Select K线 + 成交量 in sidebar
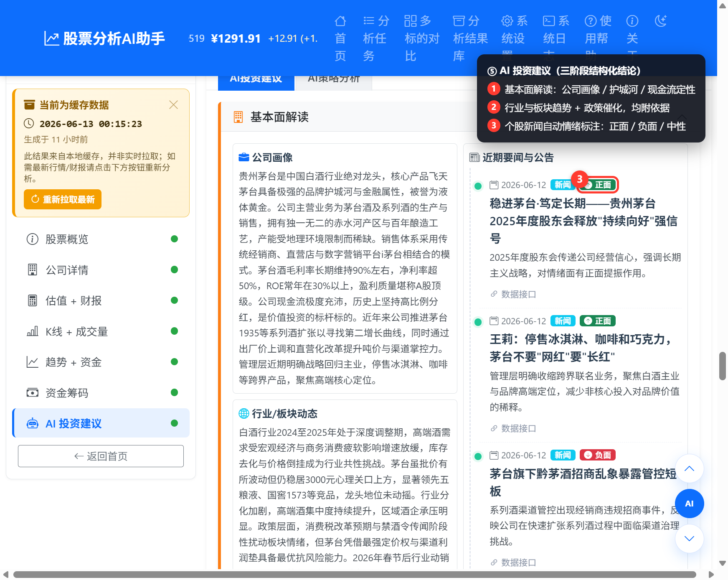The height and width of the screenshot is (580, 728). pyautogui.click(x=101, y=331)
